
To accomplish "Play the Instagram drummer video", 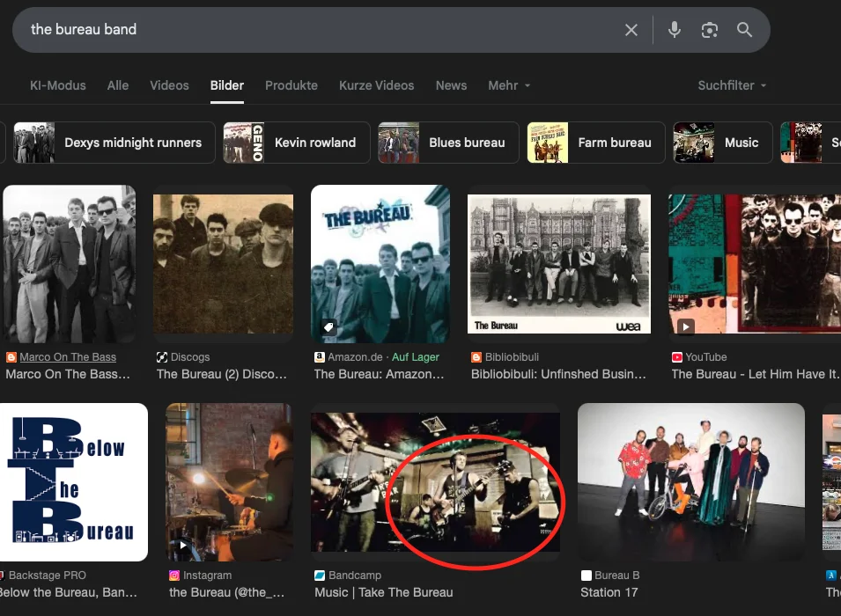I will (x=183, y=545).
